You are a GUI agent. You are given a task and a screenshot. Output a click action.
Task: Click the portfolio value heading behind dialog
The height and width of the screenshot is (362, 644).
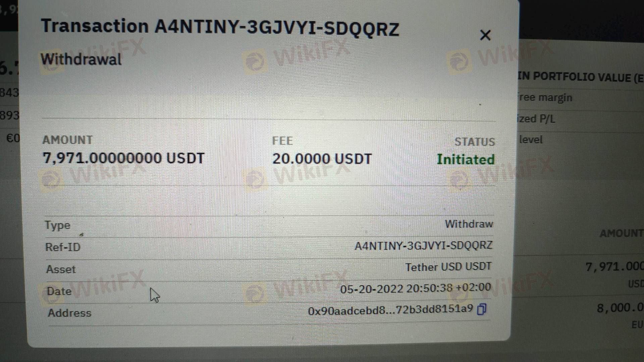tap(581, 77)
